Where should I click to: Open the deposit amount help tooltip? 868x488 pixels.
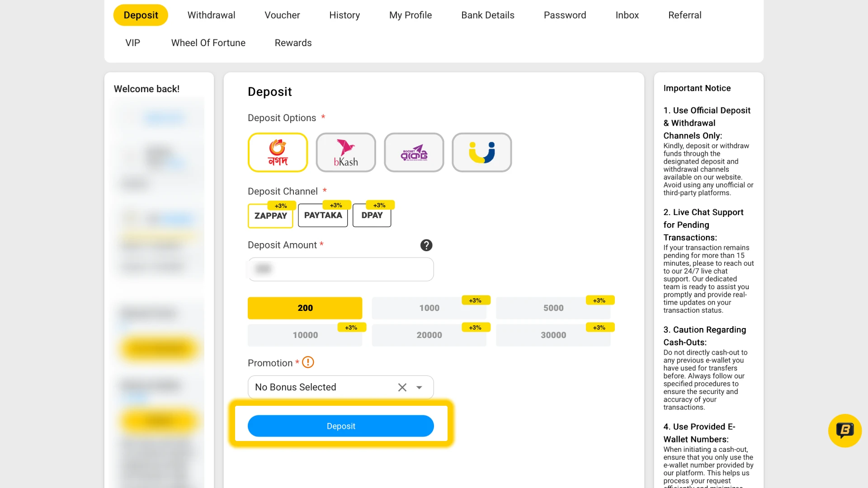click(x=426, y=245)
